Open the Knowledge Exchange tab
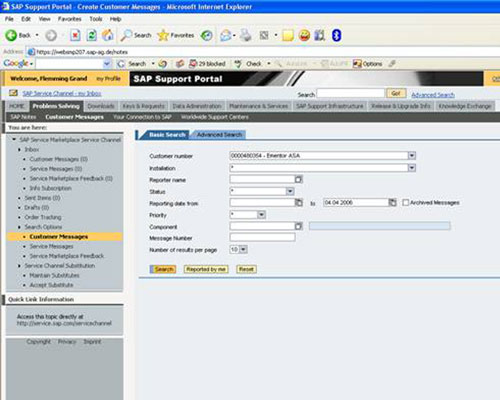 [x=465, y=106]
